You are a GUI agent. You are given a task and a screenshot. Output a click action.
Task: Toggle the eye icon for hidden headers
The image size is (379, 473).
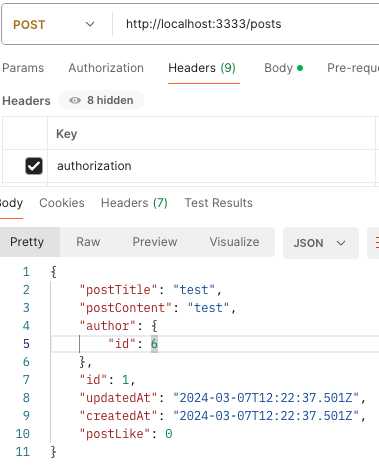(x=75, y=100)
